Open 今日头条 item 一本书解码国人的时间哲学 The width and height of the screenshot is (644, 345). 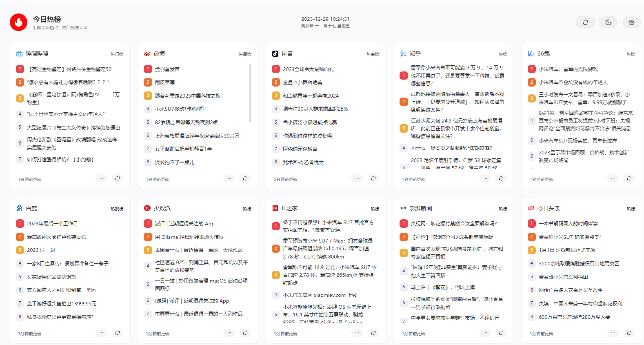pos(568,224)
